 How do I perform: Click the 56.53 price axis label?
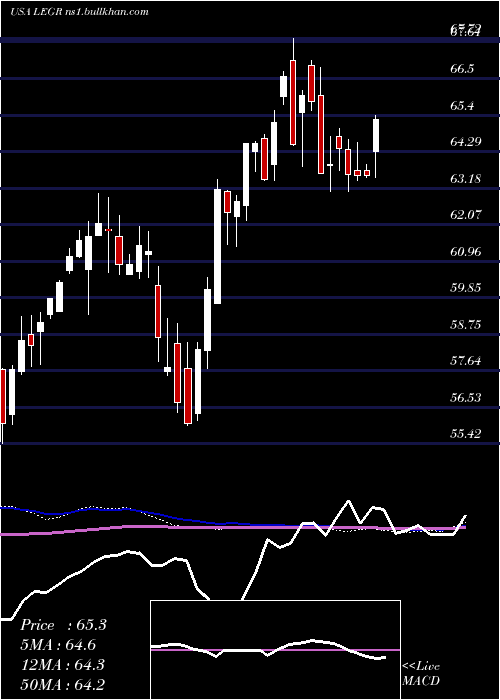(x=466, y=397)
